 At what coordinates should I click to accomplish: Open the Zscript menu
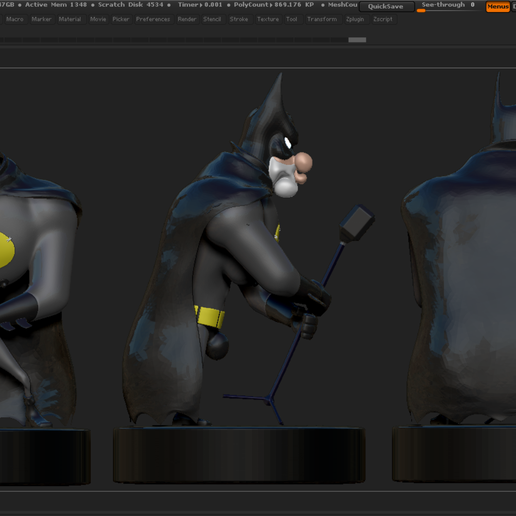383,19
